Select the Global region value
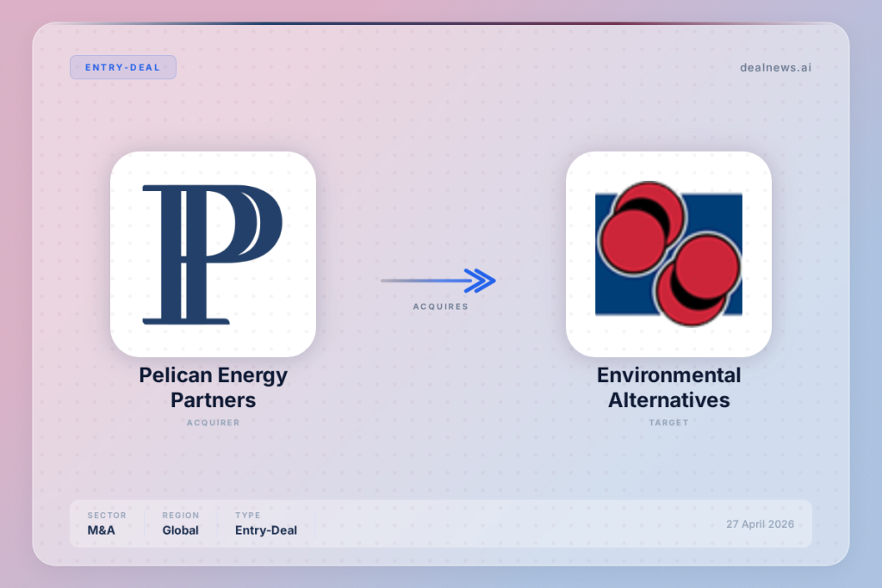This screenshot has height=588, width=882. (x=180, y=530)
